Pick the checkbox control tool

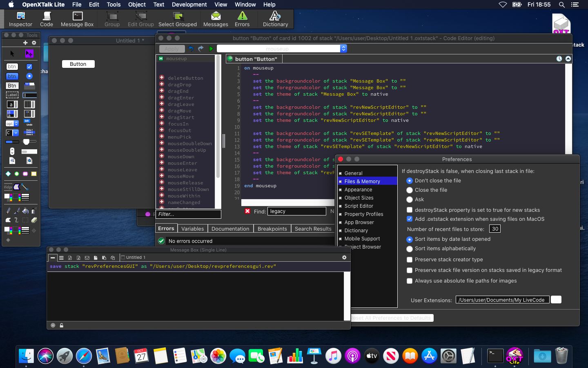(29, 66)
